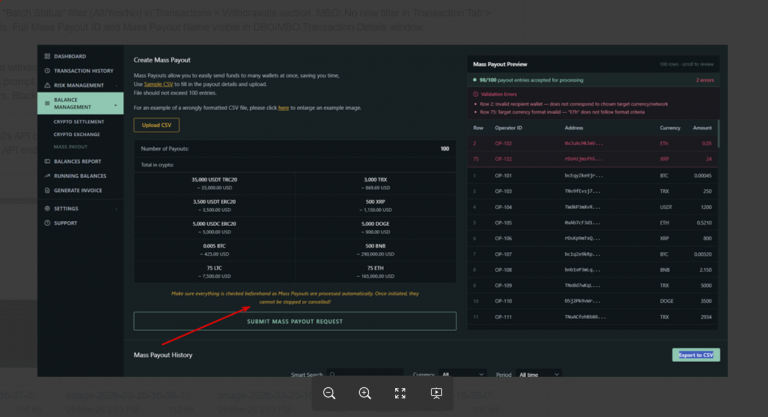768x417 pixels.
Task: Zoom in with the plus magnifier icon
Action: (x=364, y=393)
